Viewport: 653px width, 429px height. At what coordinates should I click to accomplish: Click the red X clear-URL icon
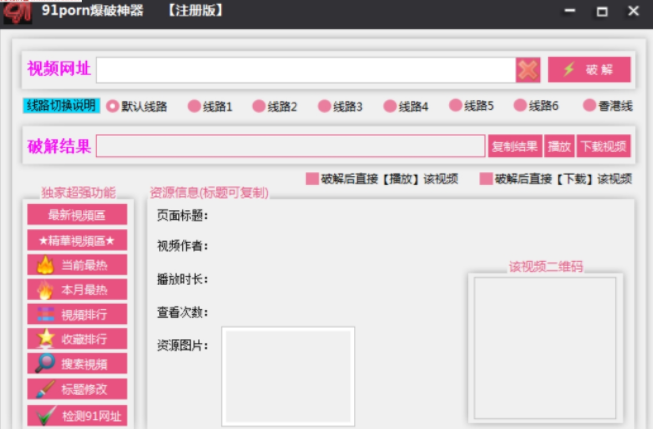click(528, 69)
